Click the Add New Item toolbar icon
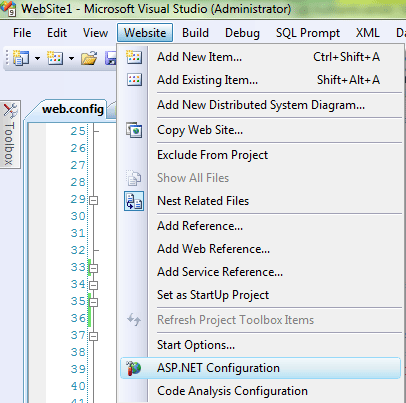Viewport: 406px width, 403px height. 55,58
